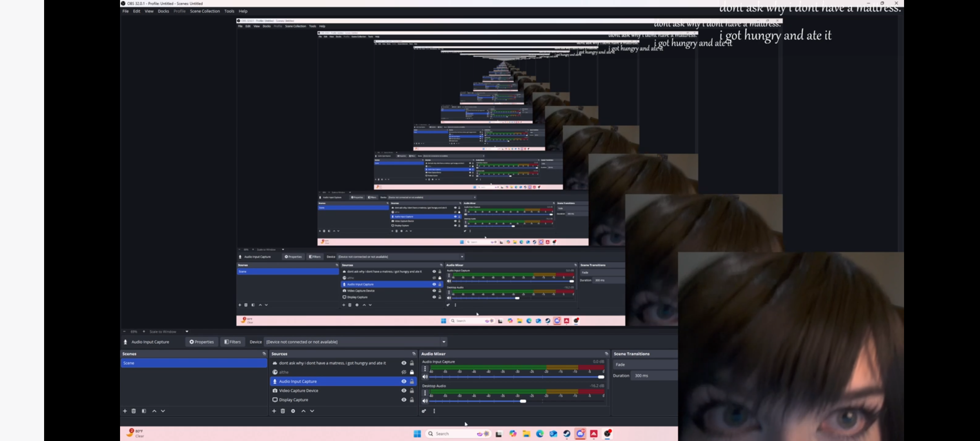Open Audio Input Capture mixer options dots

[425, 369]
